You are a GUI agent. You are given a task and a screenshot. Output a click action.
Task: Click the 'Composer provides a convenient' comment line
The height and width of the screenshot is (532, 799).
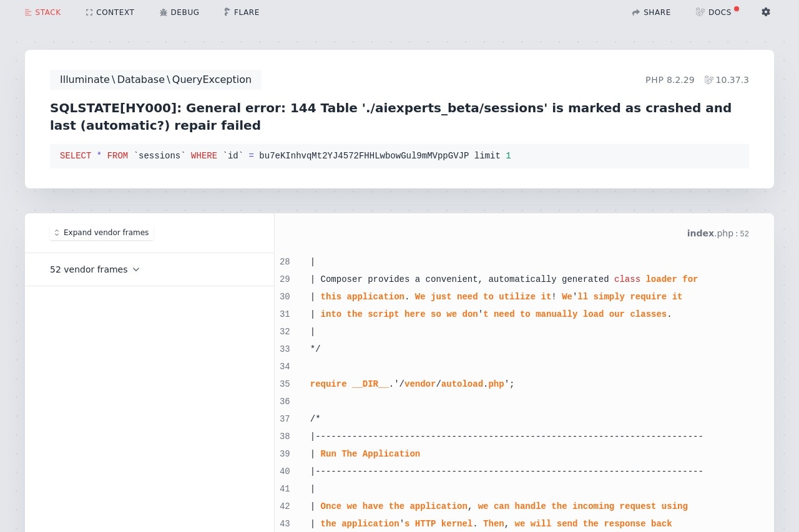[504, 279]
